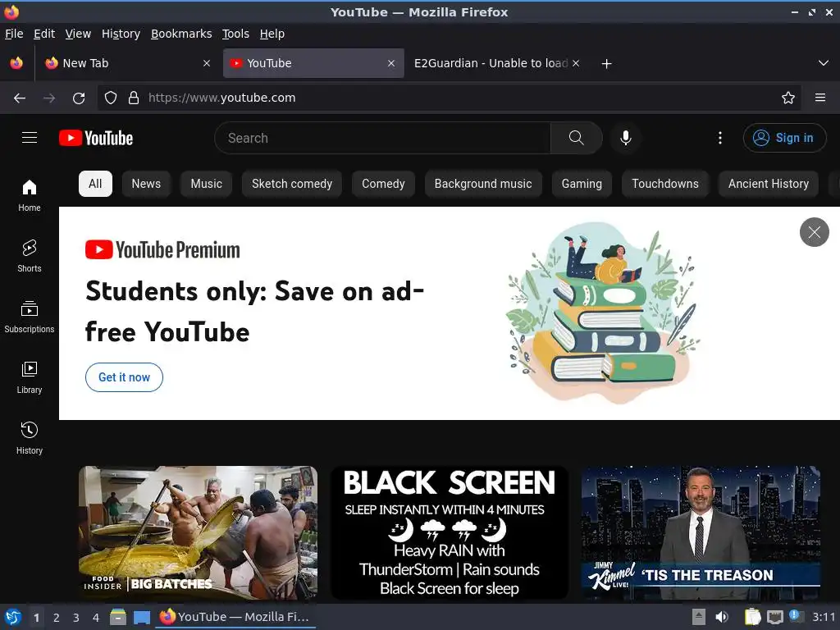Select the Background music chip

pos(483,184)
